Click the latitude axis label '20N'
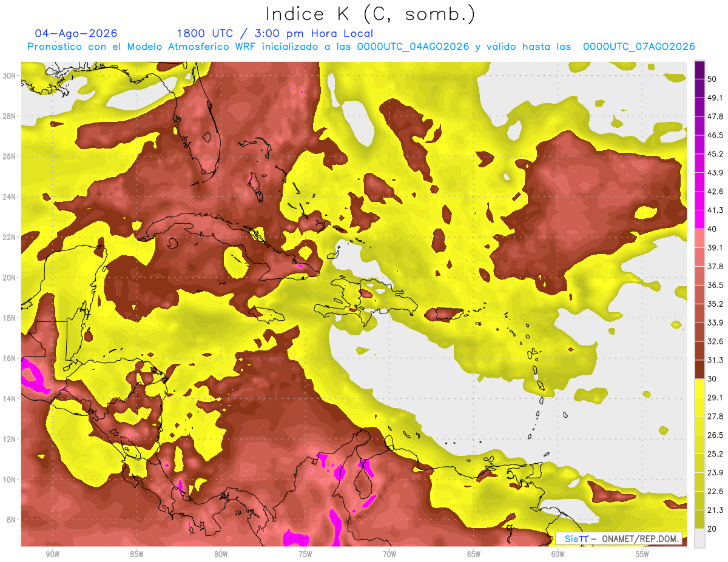The height and width of the screenshot is (562, 728). (9, 278)
